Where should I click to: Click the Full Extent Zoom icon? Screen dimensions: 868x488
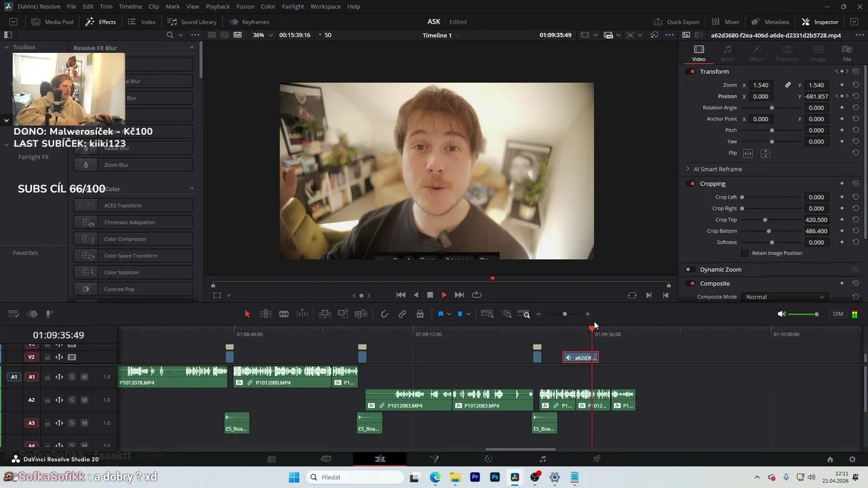point(487,314)
